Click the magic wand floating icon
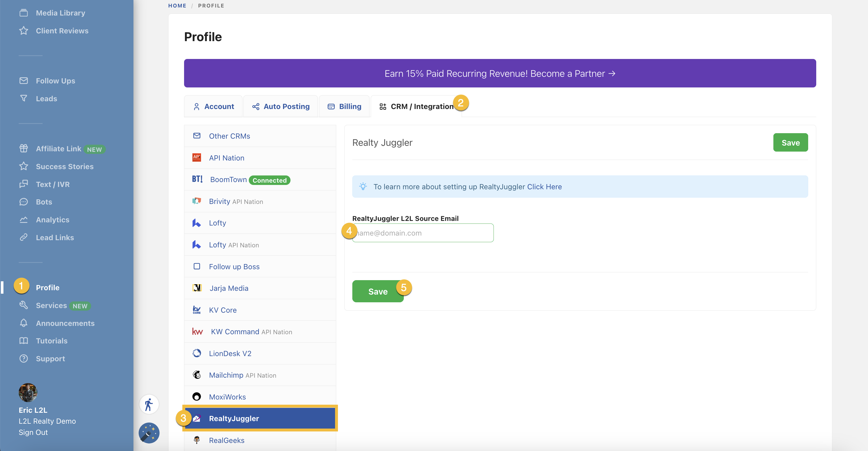Image resolution: width=868 pixels, height=451 pixels. 149,433
